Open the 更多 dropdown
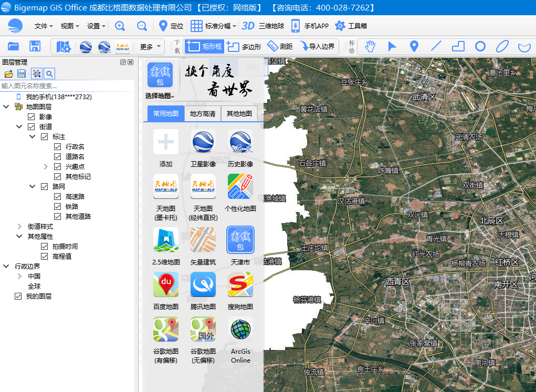The height and width of the screenshot is (392, 536). [150, 47]
